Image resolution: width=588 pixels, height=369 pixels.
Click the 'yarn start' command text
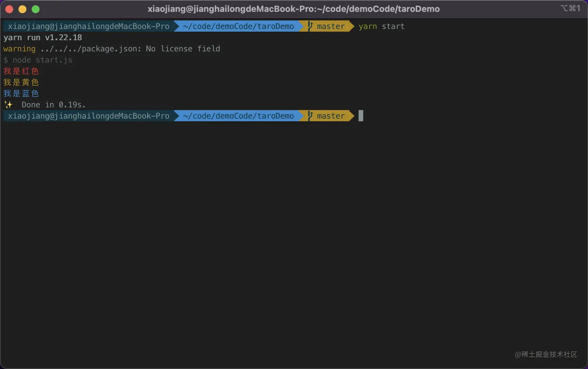coord(381,26)
